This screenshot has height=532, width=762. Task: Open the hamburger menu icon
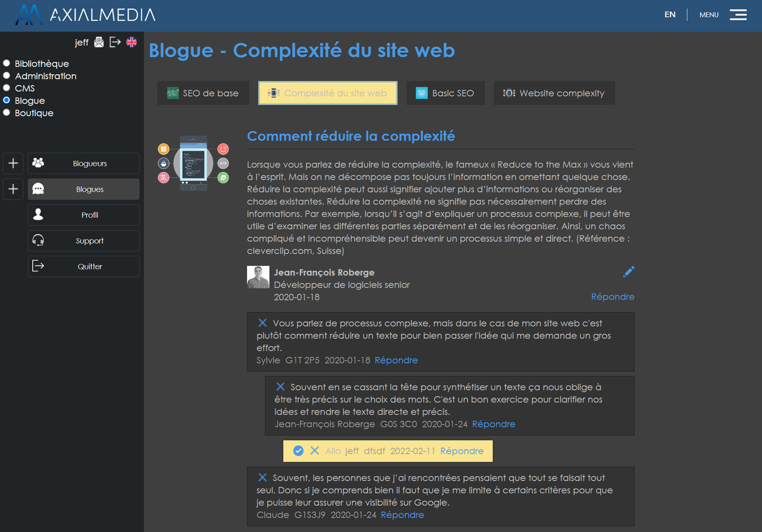click(x=738, y=15)
